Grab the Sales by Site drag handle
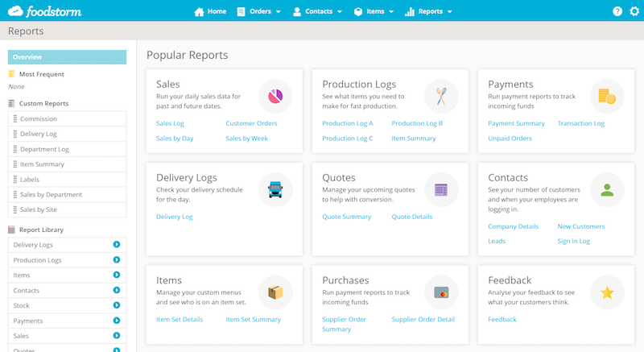Screen dimensions: 644x352 point(15,209)
